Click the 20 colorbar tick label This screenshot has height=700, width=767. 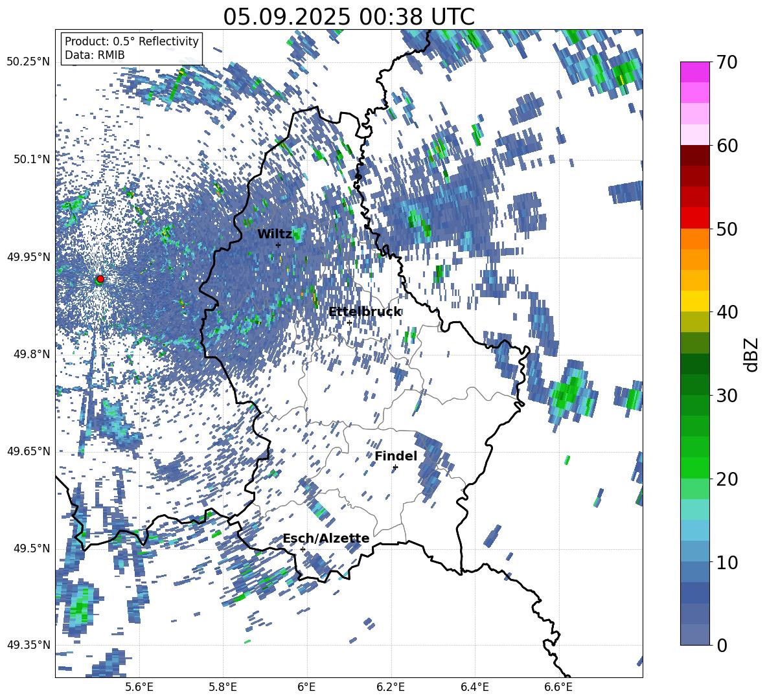[727, 479]
